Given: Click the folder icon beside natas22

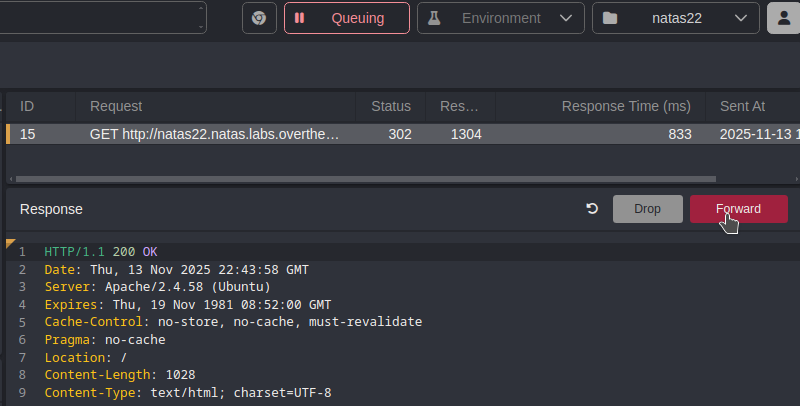Looking at the screenshot, I should [610, 18].
